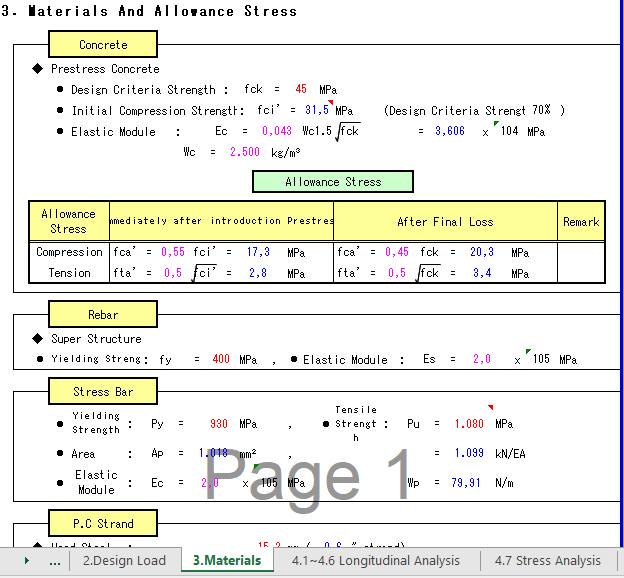Select the Ec coefficient 0,043 cell
Viewport: 624px width, 578px height.
[276, 132]
